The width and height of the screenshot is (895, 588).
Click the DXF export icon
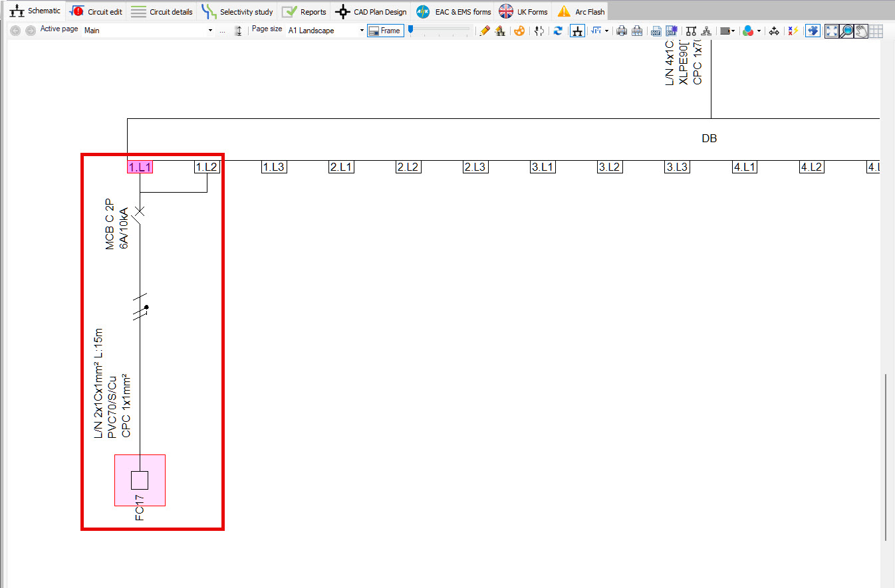[x=656, y=31]
